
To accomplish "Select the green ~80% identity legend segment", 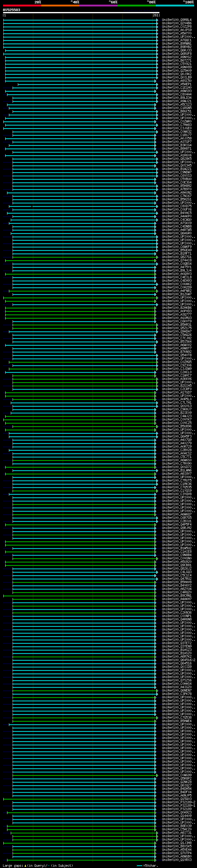I will (x=136, y=6).
